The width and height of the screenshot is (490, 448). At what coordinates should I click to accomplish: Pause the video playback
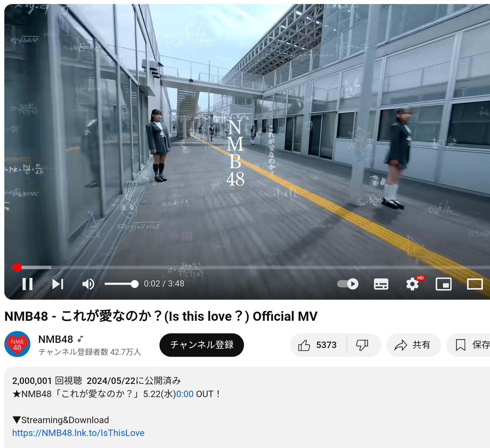pos(28,284)
